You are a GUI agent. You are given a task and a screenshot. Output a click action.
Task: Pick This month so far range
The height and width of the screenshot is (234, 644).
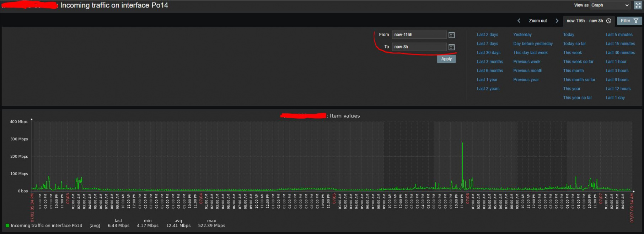click(579, 79)
